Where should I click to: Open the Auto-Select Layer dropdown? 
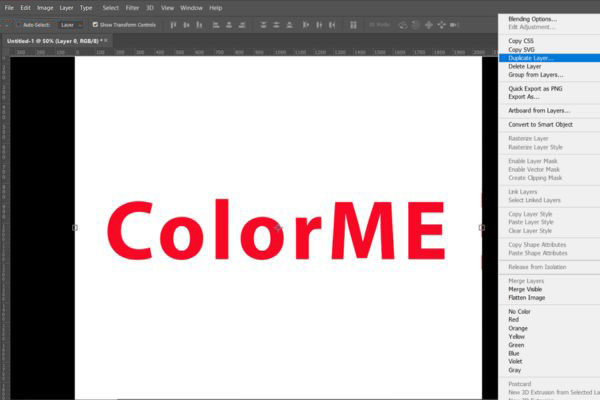pos(71,25)
